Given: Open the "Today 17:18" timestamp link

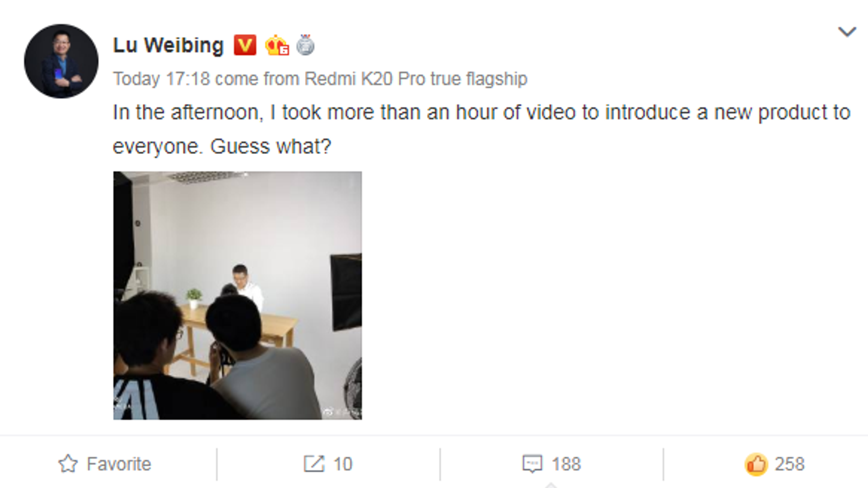Looking at the screenshot, I should click(x=161, y=79).
